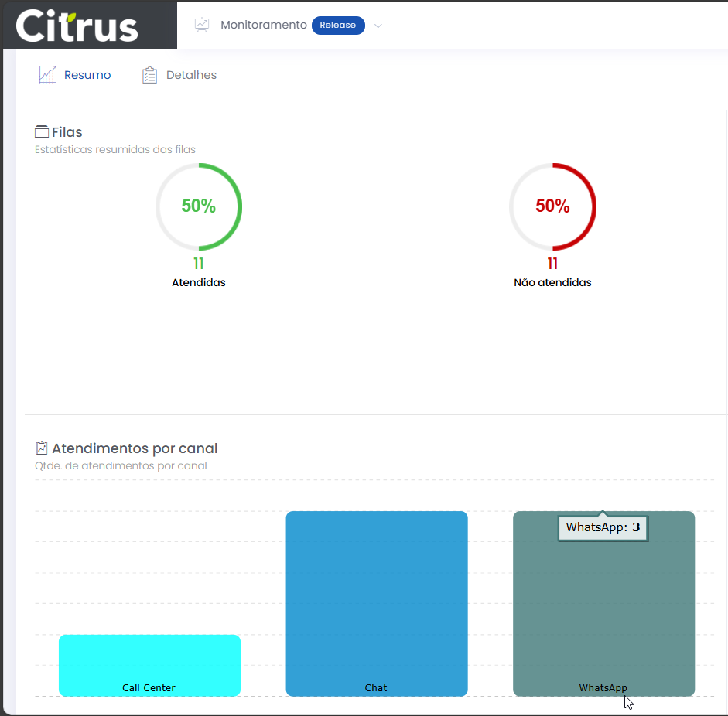The width and height of the screenshot is (728, 716).
Task: Click the Filas section heading
Action: pyautogui.click(x=67, y=132)
